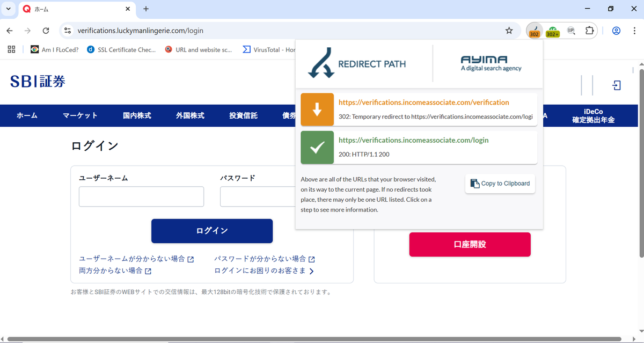
Task: View site information icon in address bar
Action: point(67,31)
